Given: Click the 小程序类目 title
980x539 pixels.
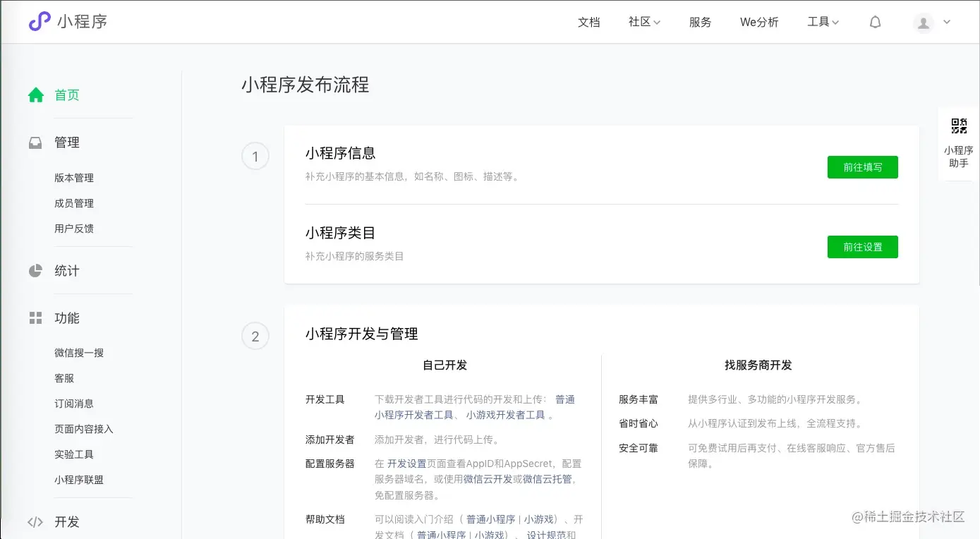Looking at the screenshot, I should (340, 233).
